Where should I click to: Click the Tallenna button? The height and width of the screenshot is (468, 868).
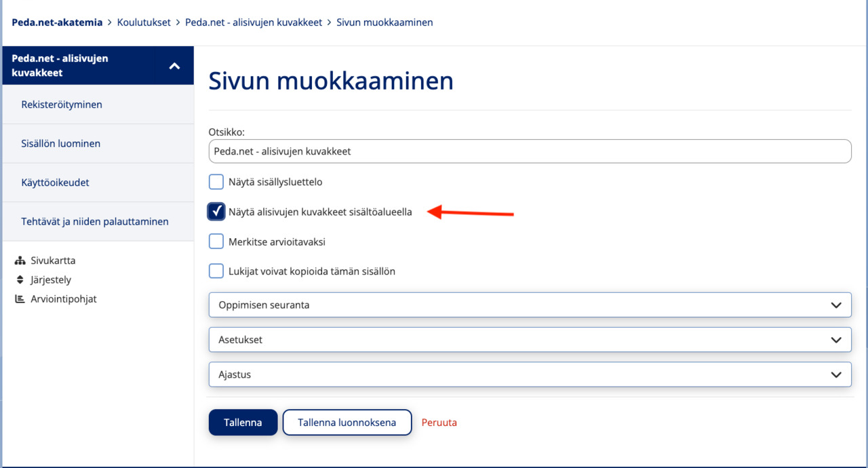243,423
